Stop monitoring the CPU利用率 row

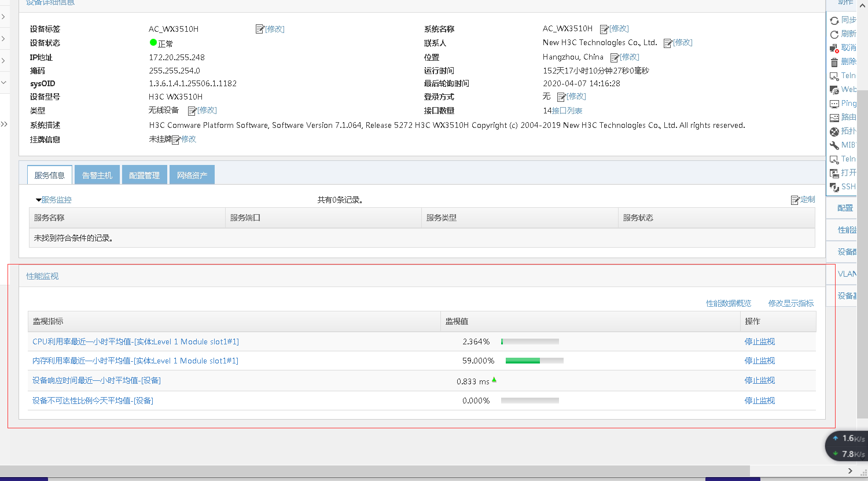[x=760, y=342]
